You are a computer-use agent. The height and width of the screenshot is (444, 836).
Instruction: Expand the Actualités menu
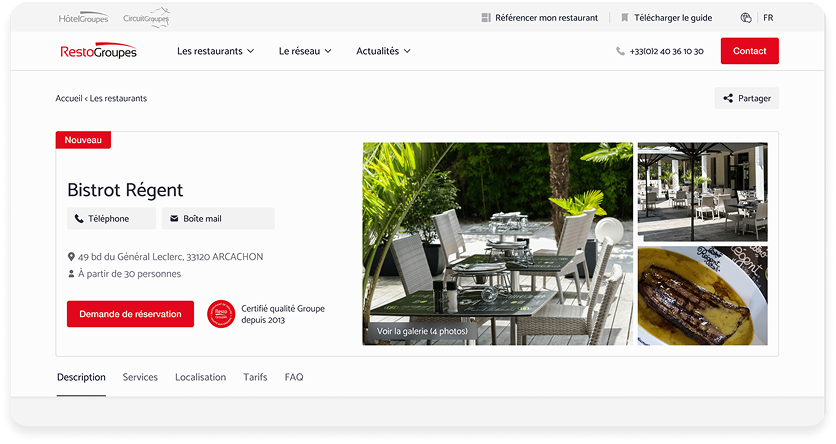[x=383, y=51]
